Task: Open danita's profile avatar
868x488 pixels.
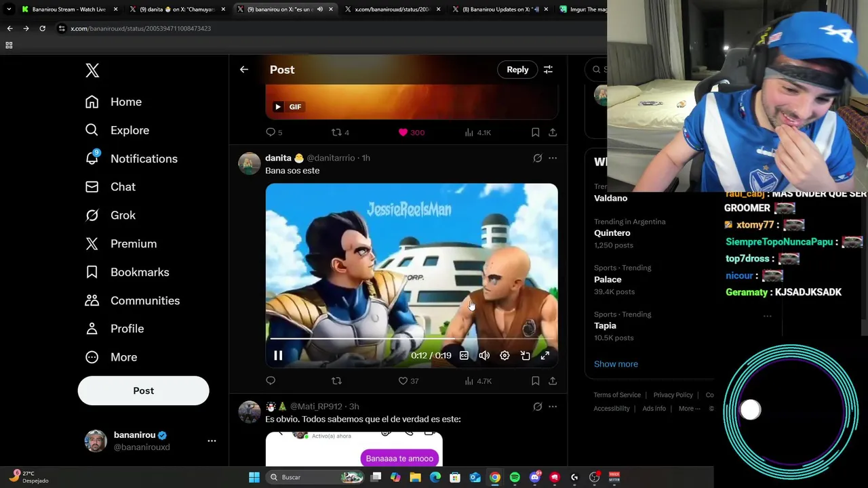Action: click(x=250, y=164)
